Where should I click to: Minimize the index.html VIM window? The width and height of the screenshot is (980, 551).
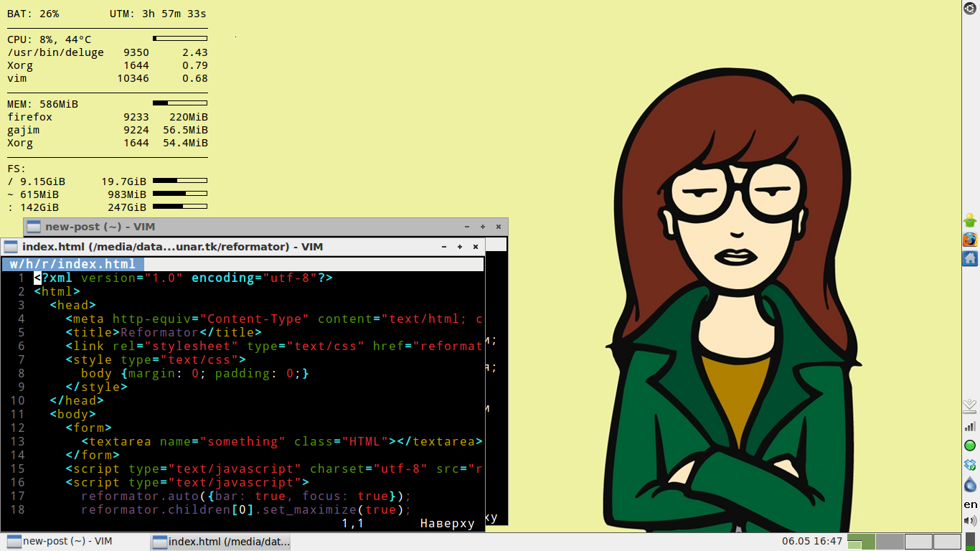tap(445, 247)
